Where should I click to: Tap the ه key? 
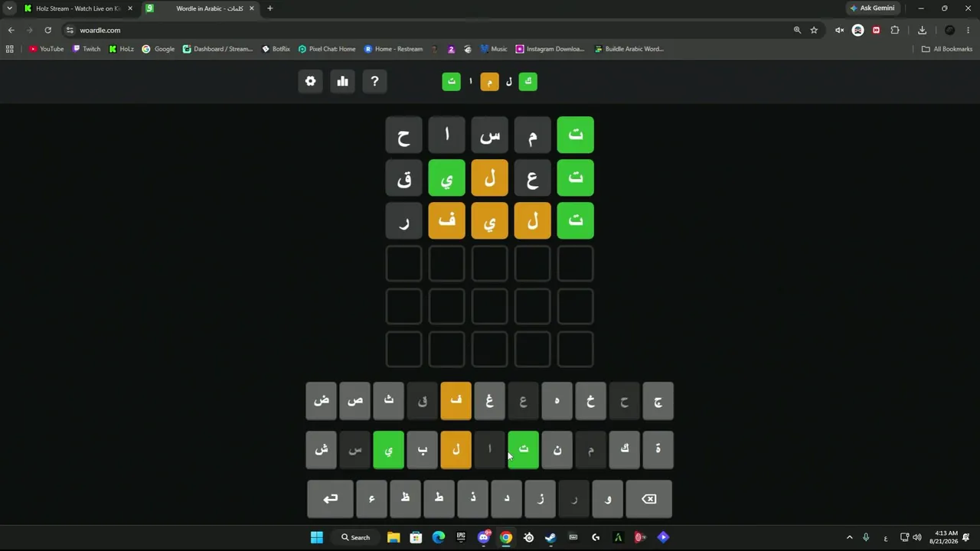[x=557, y=401]
